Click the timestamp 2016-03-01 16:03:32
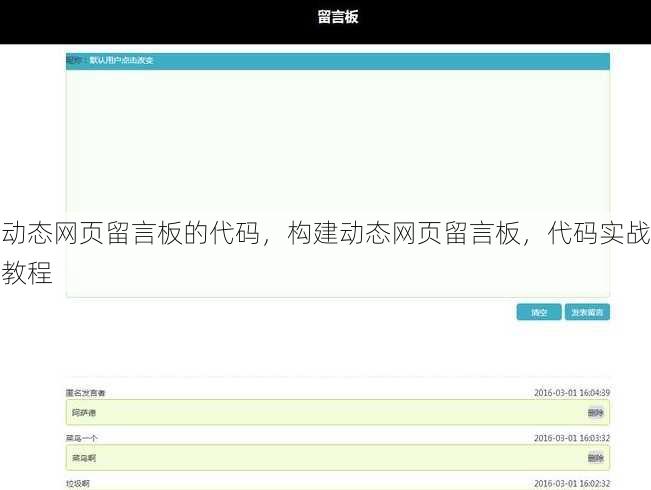This screenshot has height=490, width=651. point(572,438)
